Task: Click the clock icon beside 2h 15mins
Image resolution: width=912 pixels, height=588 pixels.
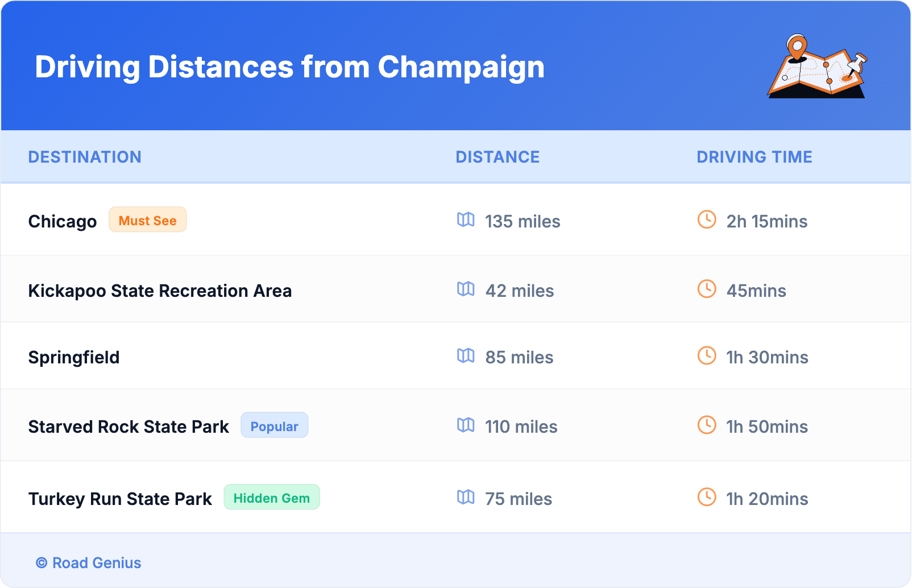Action: pos(707,220)
